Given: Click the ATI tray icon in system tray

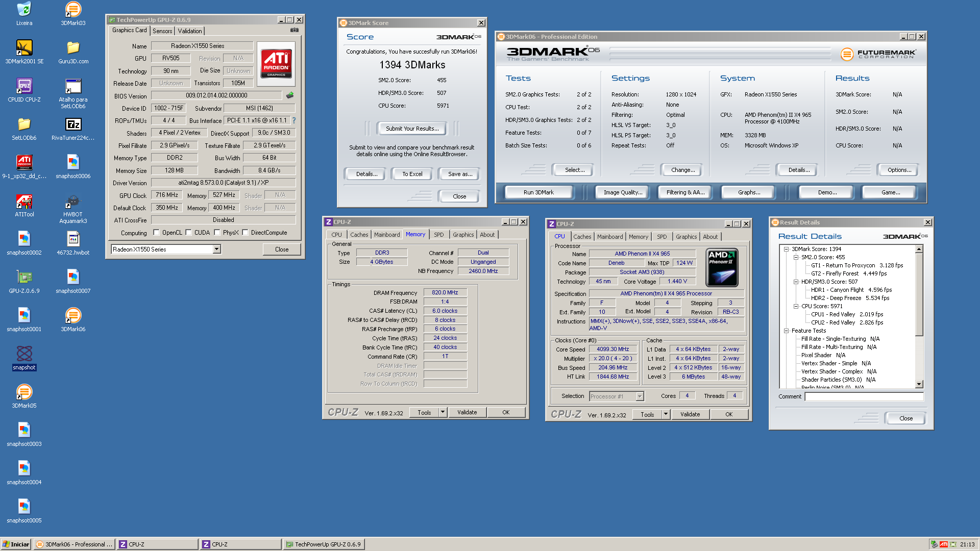Looking at the screenshot, I should coord(944,544).
